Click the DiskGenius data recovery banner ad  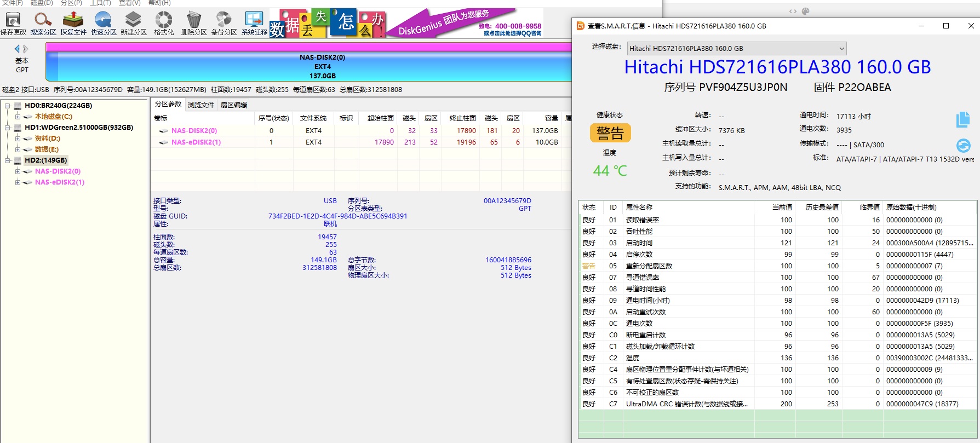point(406,23)
